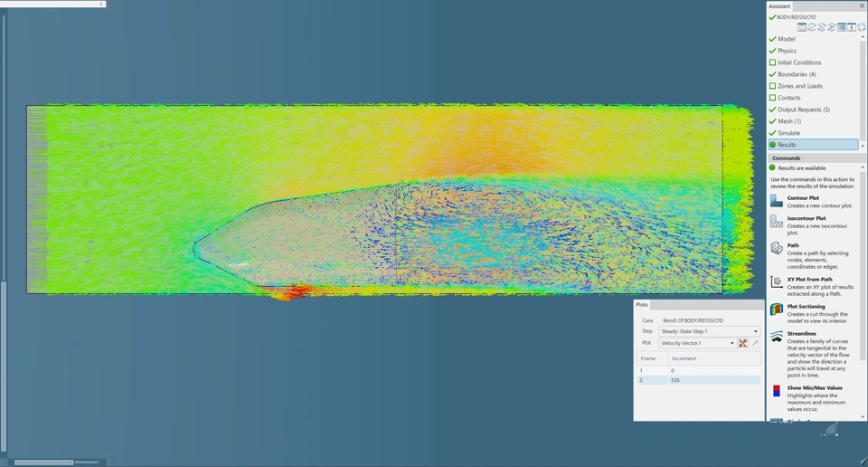Image resolution: width=868 pixels, height=467 pixels.
Task: Select frame 2 row with increment 535
Action: pos(698,380)
